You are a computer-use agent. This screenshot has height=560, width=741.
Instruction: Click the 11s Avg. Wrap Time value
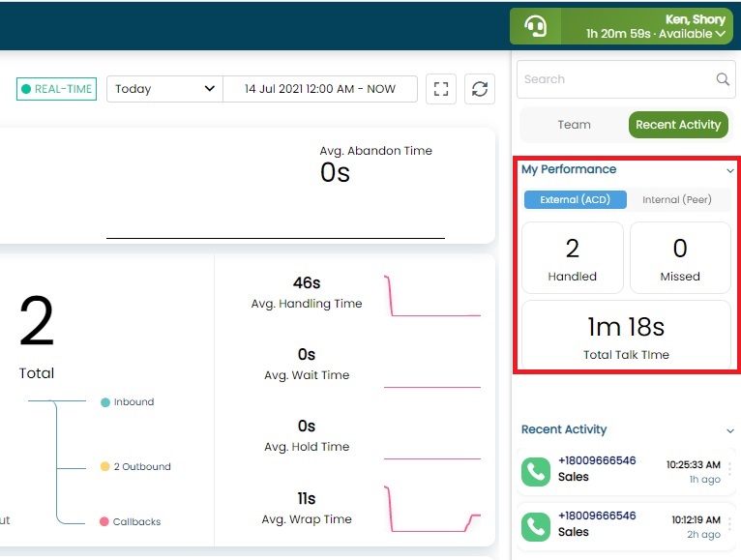pyautogui.click(x=307, y=498)
